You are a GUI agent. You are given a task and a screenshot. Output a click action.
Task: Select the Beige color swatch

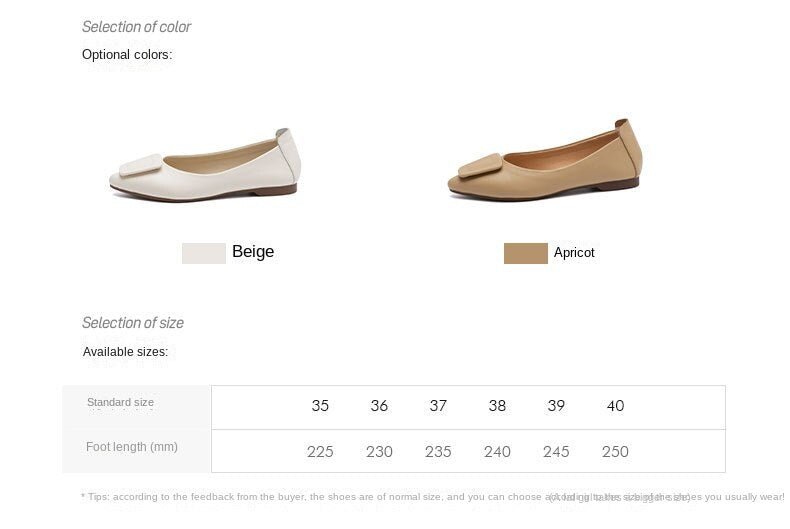204,253
